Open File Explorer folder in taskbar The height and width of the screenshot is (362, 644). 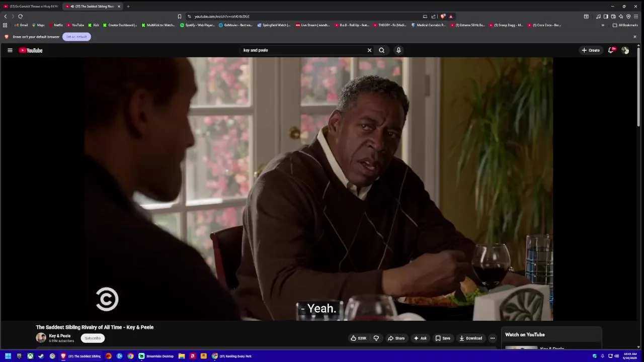click(182, 356)
